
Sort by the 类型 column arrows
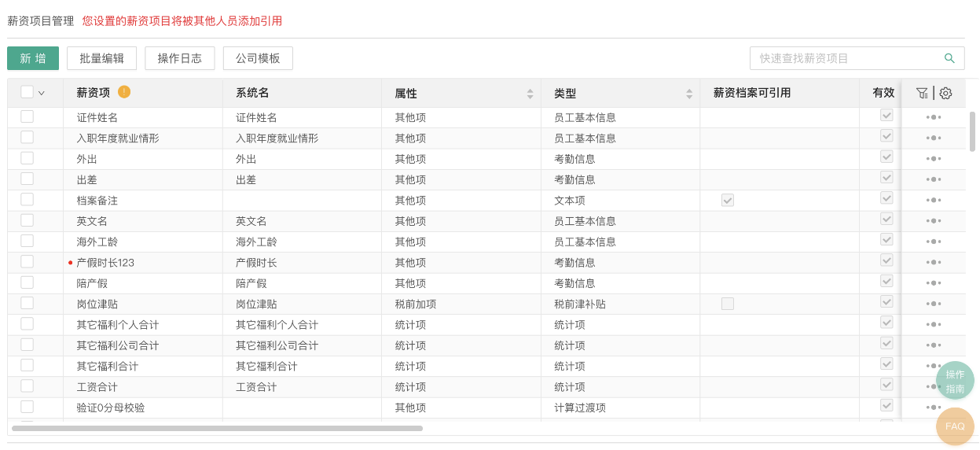pyautogui.click(x=689, y=94)
